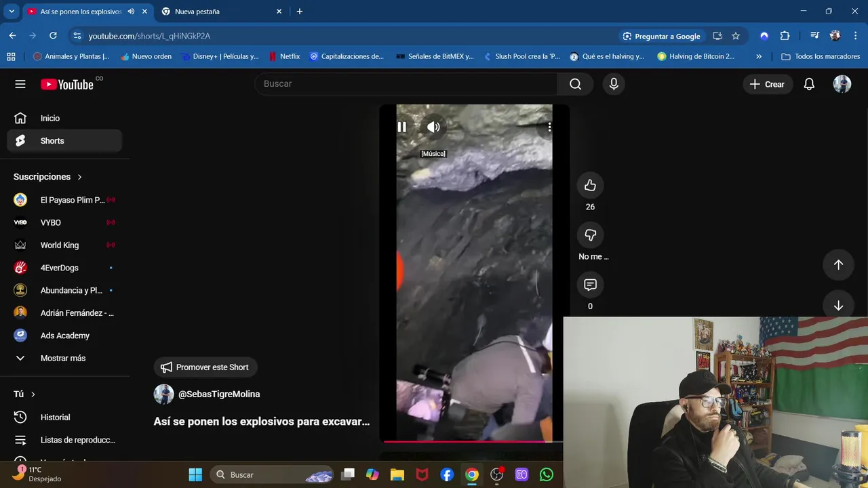Open the OBS Studio taskbar icon
This screenshot has height=488, width=868.
click(x=497, y=474)
